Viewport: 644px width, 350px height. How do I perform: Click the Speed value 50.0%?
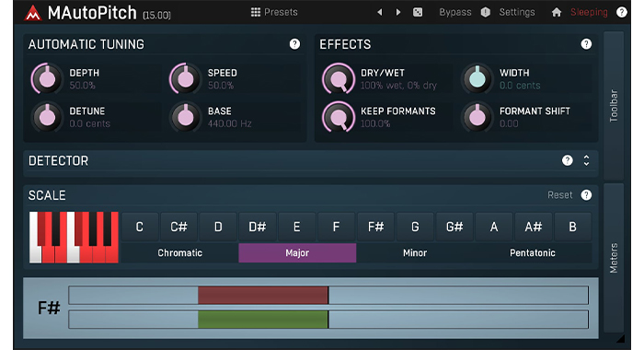[221, 86]
